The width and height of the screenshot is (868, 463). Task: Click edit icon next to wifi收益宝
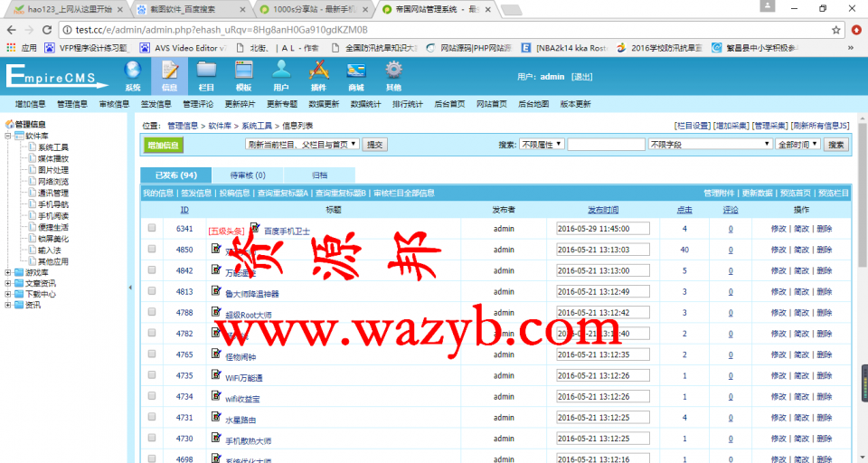coord(216,395)
